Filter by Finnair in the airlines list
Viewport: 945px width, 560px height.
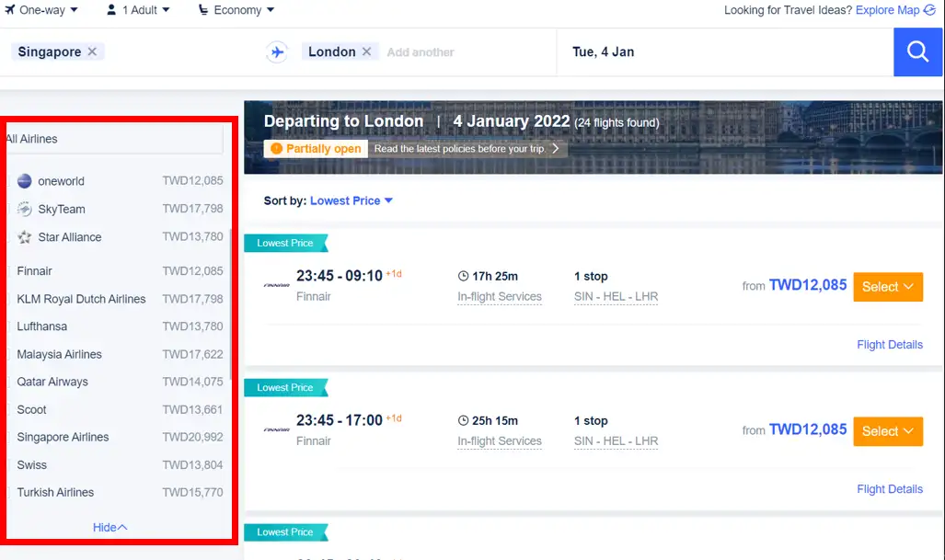click(x=34, y=271)
